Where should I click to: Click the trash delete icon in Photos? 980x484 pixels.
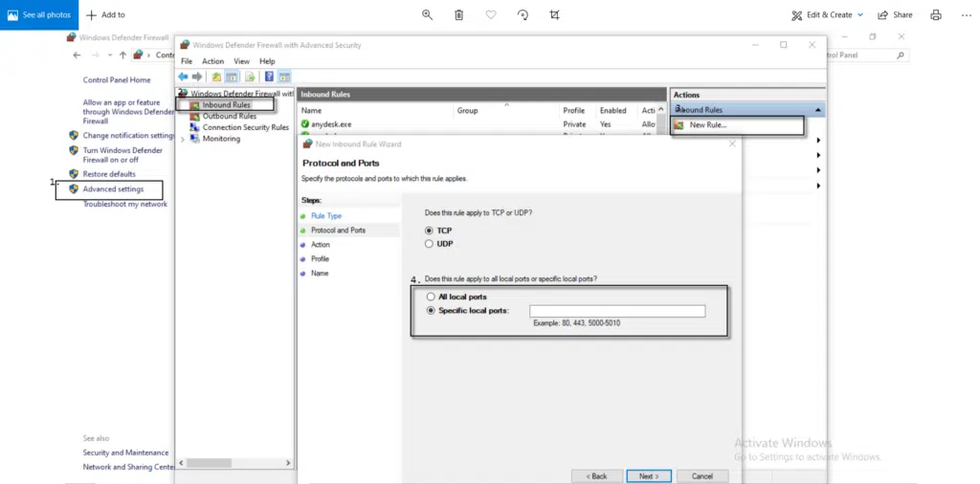[x=458, y=15]
